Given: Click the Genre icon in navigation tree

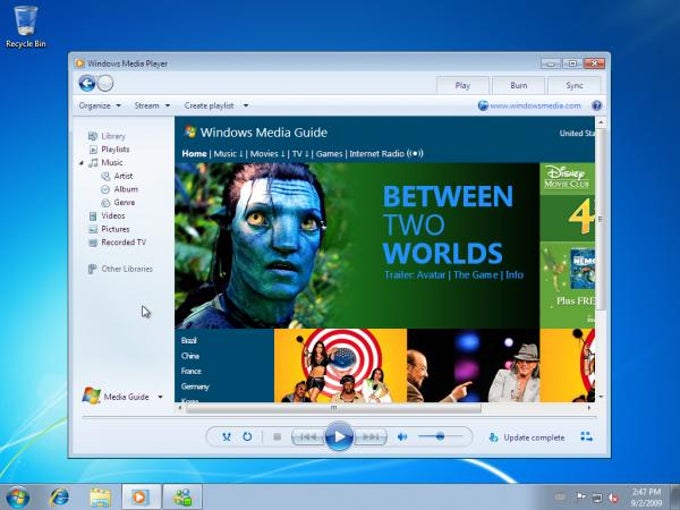Looking at the screenshot, I should tap(105, 203).
